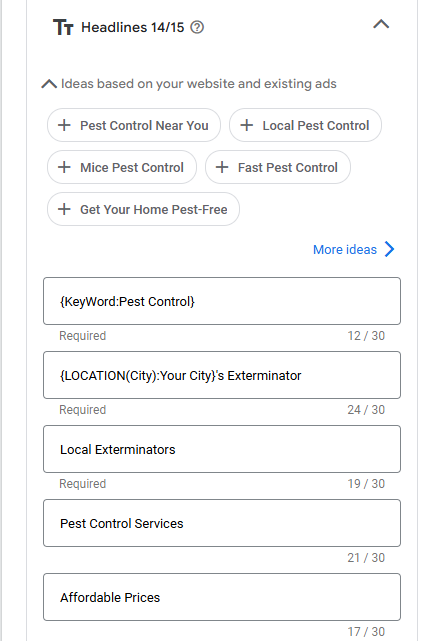Collapse the Headlines section with chevron
This screenshot has width=423, height=641.
pyautogui.click(x=381, y=25)
